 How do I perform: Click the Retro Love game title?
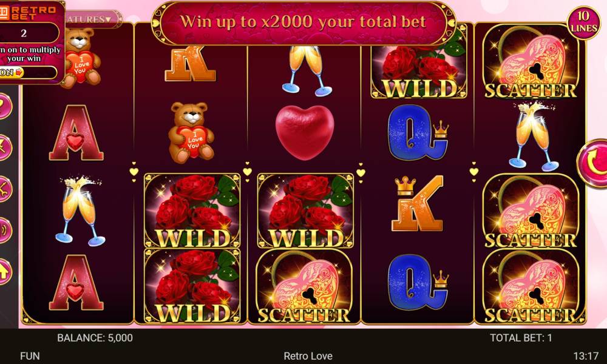point(308,356)
